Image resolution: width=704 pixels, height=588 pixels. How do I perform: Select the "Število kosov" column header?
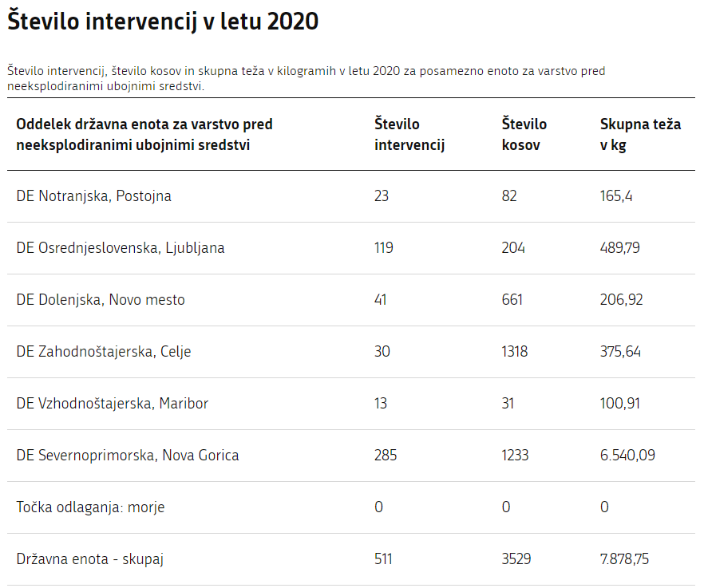[x=524, y=134]
